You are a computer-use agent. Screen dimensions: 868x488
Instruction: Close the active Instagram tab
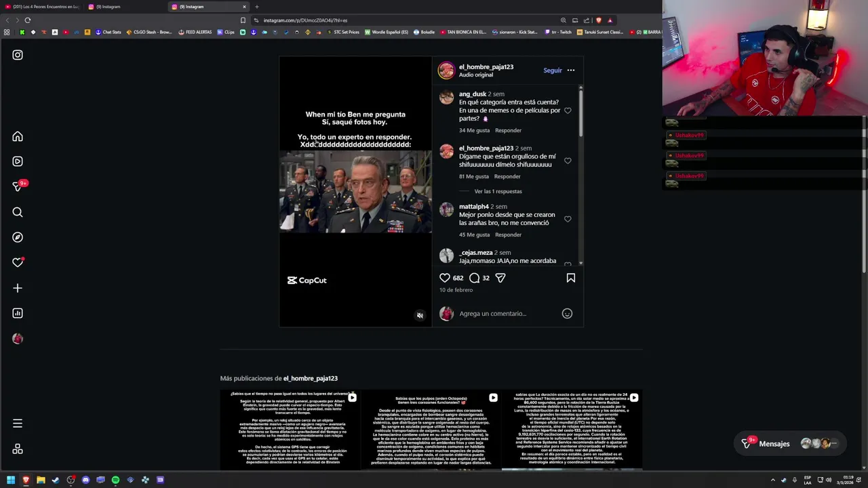coord(244,7)
